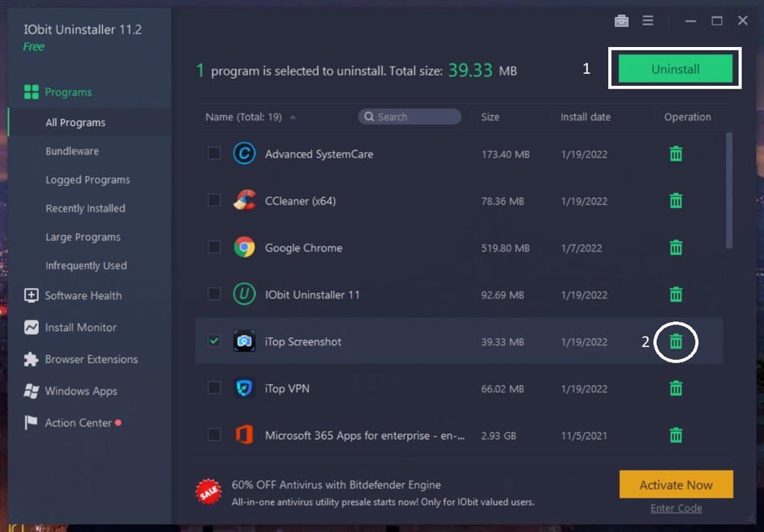Click the 2.93 GB size value
The height and width of the screenshot is (532, 764).
[x=498, y=436]
